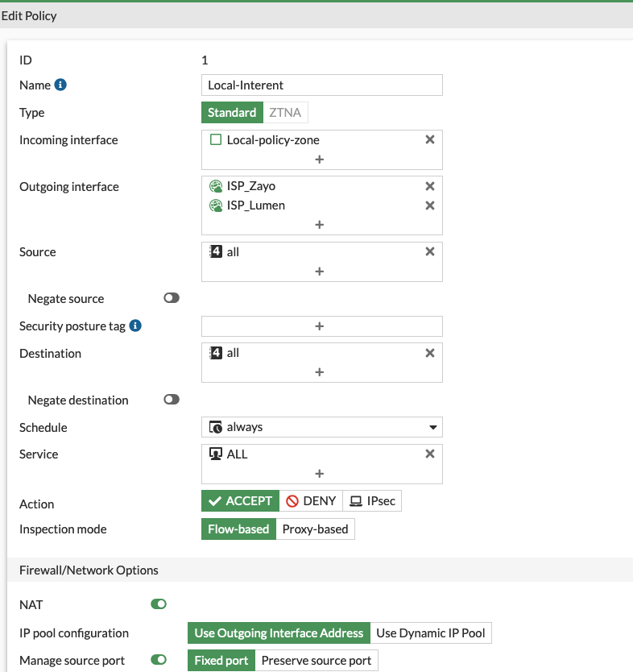Image resolution: width=633 pixels, height=672 pixels.
Task: Add a Security posture tag
Action: pos(320,326)
